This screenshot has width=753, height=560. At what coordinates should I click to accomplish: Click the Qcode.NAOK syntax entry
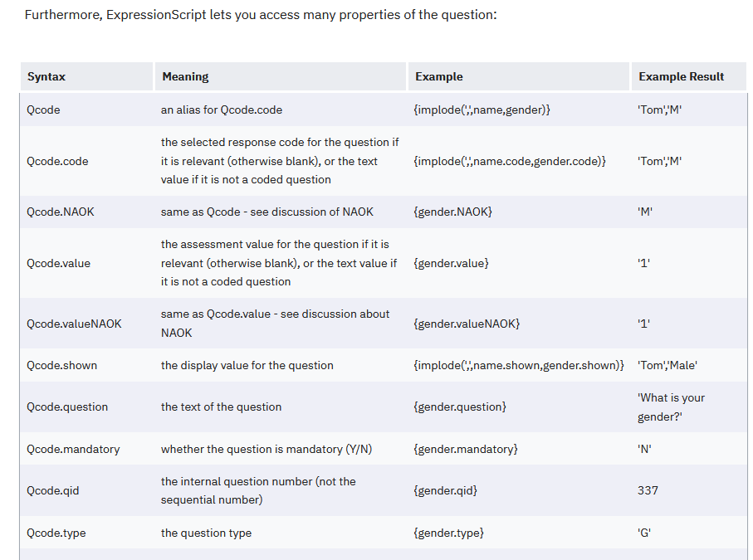point(61,212)
